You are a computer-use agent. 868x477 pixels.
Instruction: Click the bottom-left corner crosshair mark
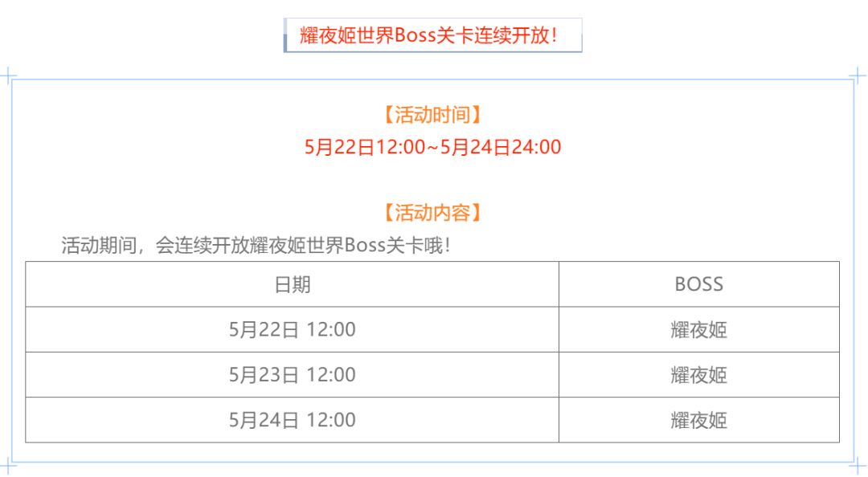tap(7, 465)
